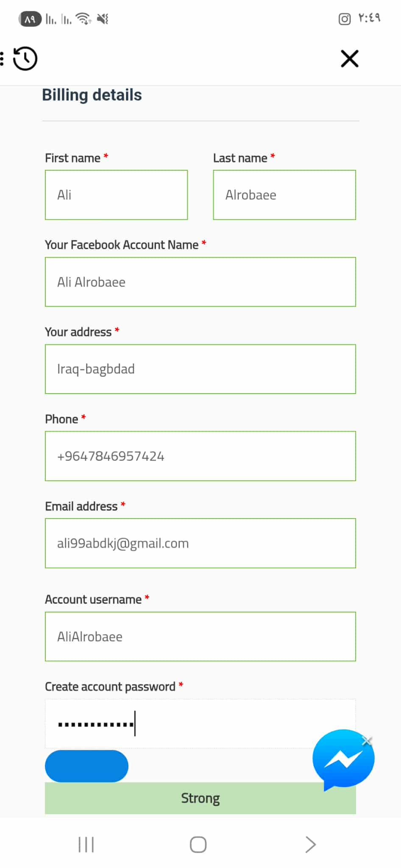Viewport: 401px width, 868px height.
Task: Tap the Instagram notification icon
Action: click(x=344, y=19)
